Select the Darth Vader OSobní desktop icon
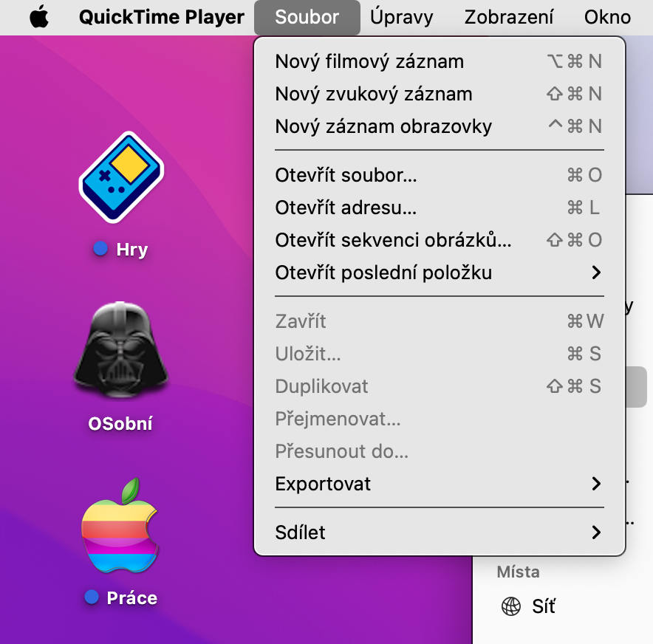Screen dimensions: 653x644 tap(120, 349)
